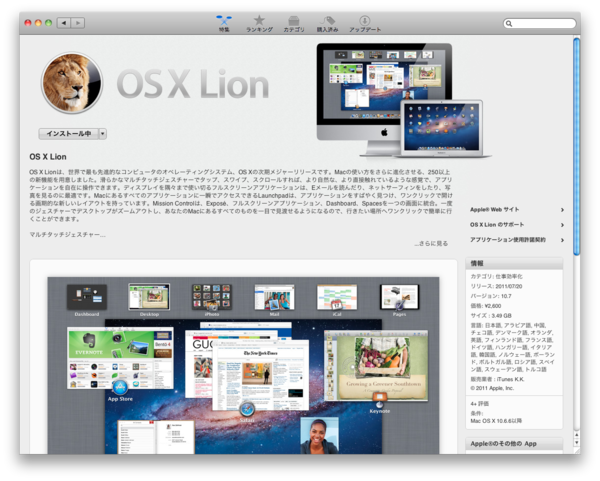The width and height of the screenshot is (600, 481).
Task: Click the blue vertical scrollbar thumb
Action: [577, 147]
